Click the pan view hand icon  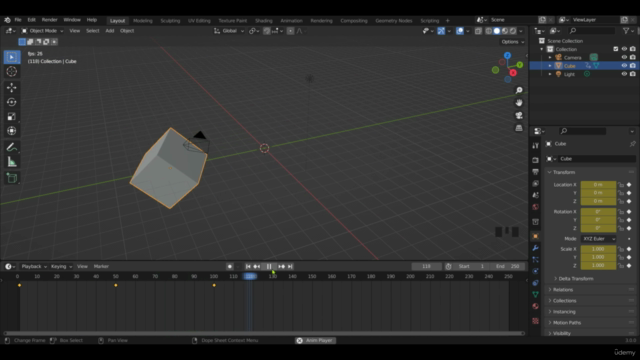519,103
